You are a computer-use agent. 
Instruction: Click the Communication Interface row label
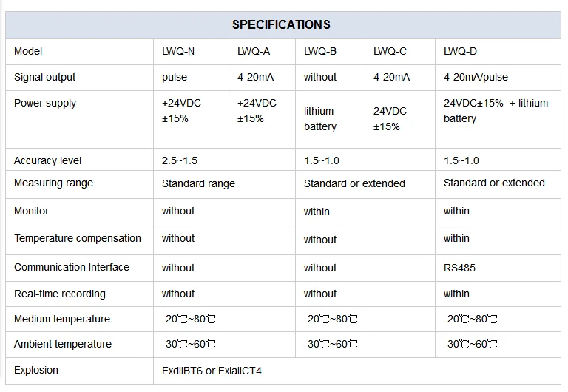(x=72, y=267)
